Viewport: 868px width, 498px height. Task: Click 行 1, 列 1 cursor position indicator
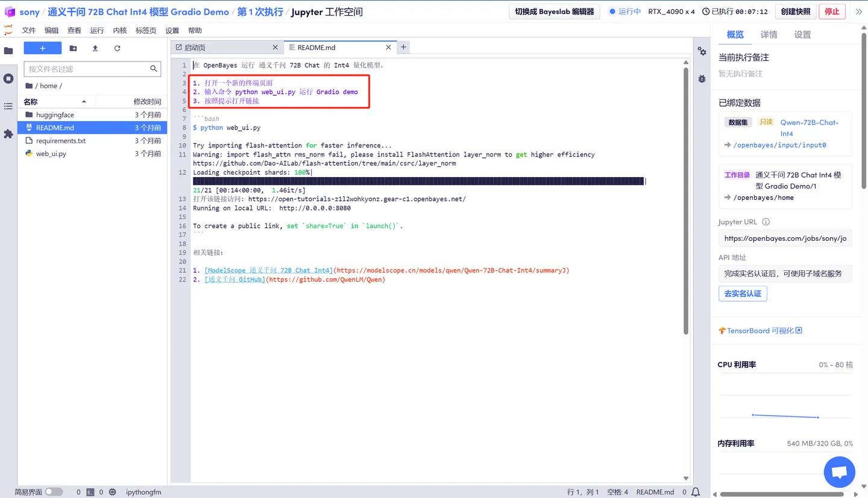[583, 492]
